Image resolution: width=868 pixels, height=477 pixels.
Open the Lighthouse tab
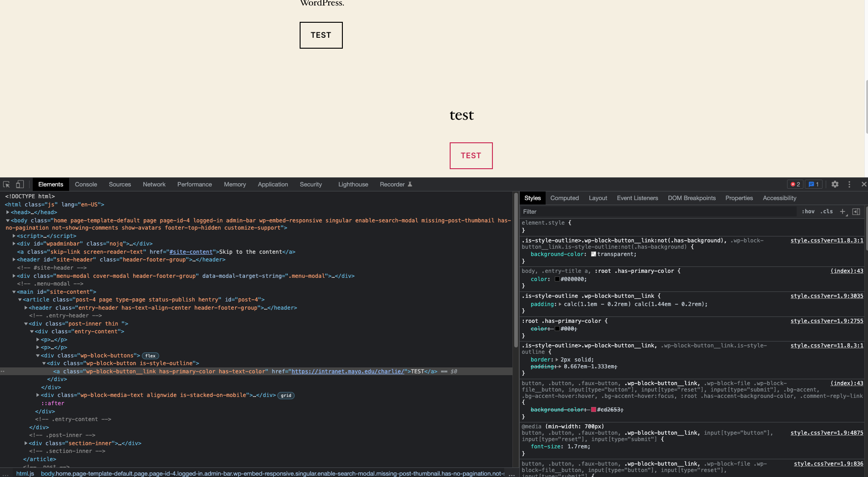353,184
